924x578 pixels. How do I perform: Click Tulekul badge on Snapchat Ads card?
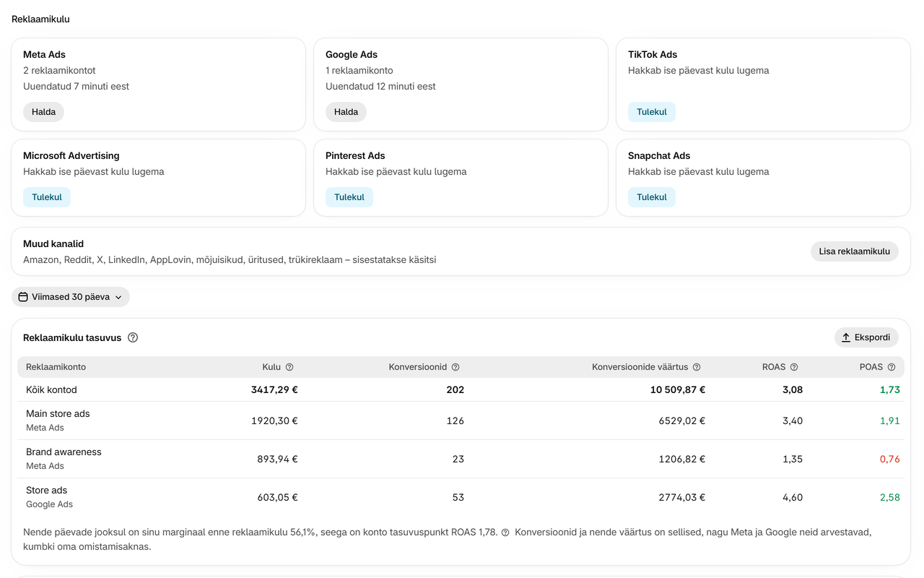coord(652,197)
